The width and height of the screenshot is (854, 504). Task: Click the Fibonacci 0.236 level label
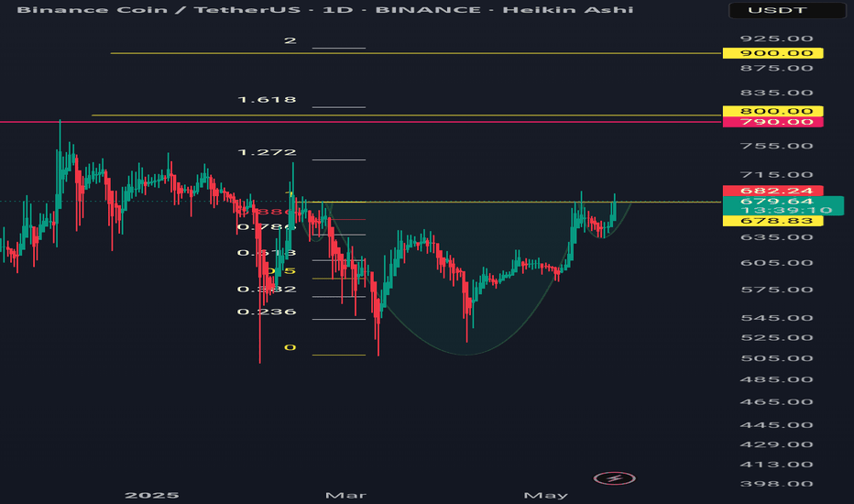point(267,312)
